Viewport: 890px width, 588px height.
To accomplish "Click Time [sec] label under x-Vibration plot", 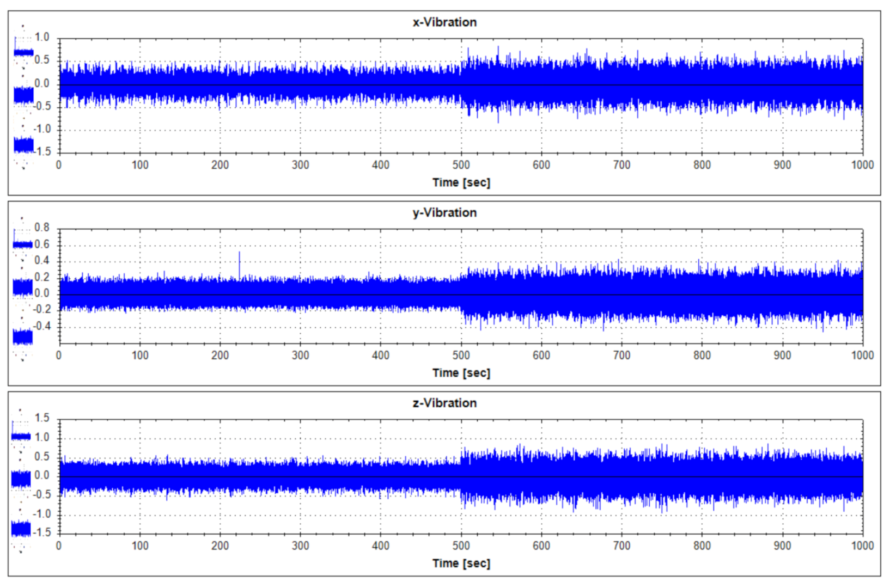I will click(x=461, y=183).
